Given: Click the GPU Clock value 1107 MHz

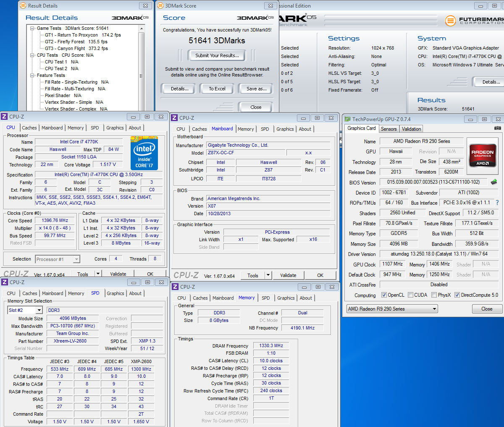Looking at the screenshot, I should [x=392, y=264].
